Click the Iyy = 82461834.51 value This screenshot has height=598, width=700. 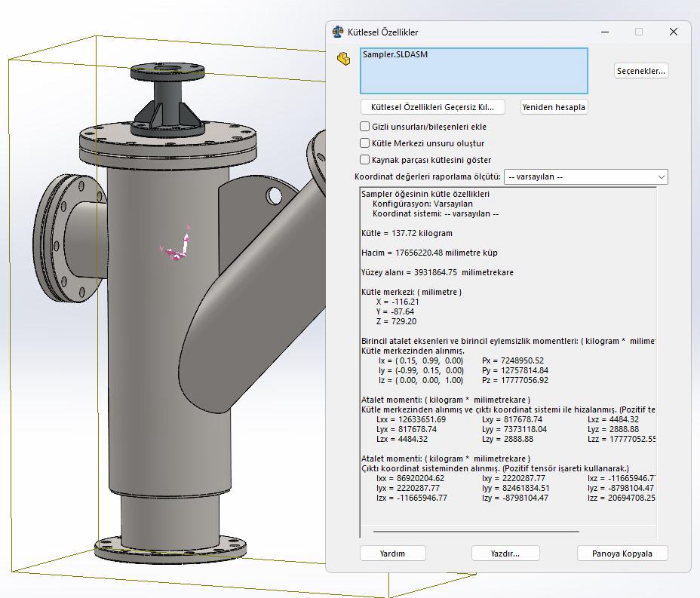coord(516,488)
